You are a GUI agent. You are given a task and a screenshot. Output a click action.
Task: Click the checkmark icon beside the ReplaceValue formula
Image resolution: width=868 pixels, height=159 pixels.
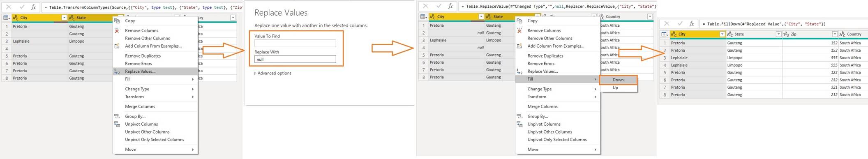(439, 6)
